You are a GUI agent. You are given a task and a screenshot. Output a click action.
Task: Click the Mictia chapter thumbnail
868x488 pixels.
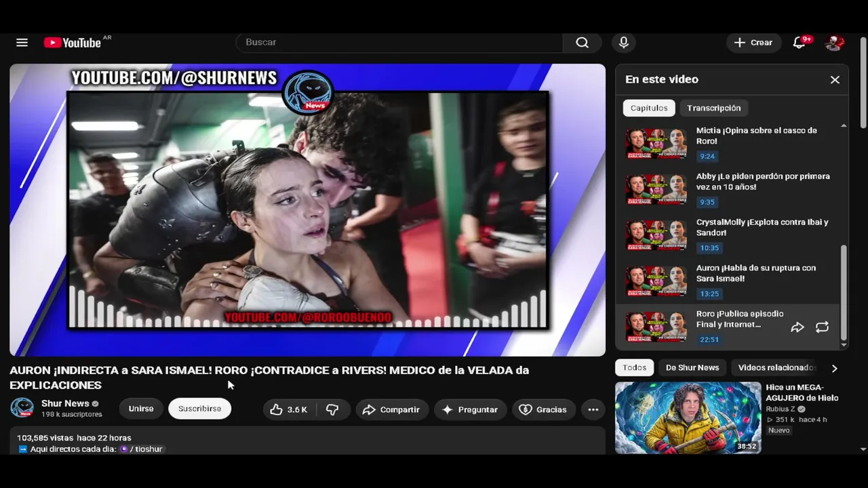(656, 144)
